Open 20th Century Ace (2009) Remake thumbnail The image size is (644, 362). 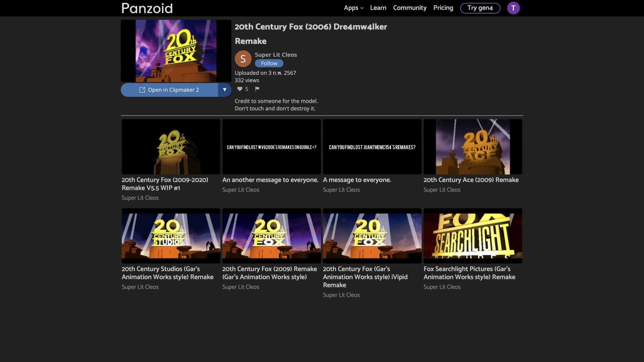pyautogui.click(x=473, y=147)
